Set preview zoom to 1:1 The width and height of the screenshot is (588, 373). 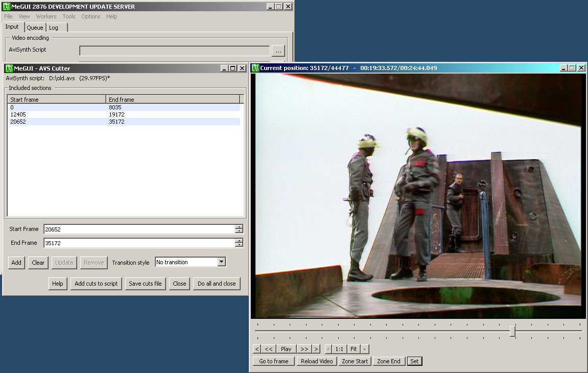click(339, 349)
